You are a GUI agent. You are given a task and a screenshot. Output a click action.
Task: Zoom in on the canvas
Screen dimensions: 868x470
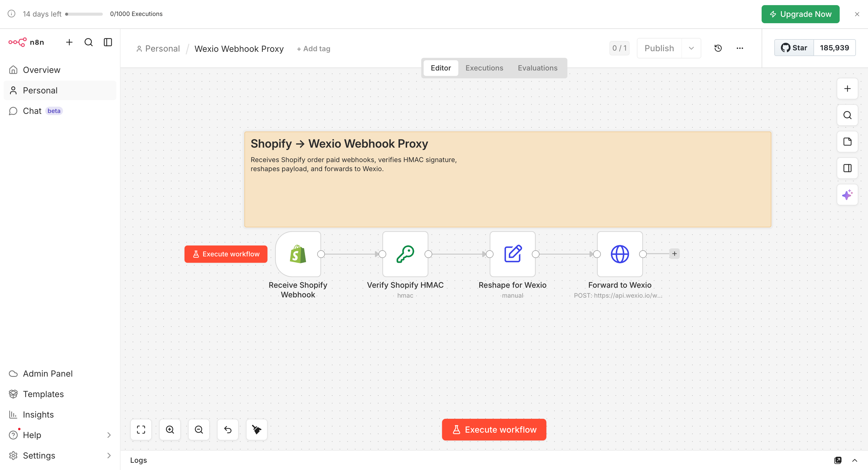tap(170, 429)
